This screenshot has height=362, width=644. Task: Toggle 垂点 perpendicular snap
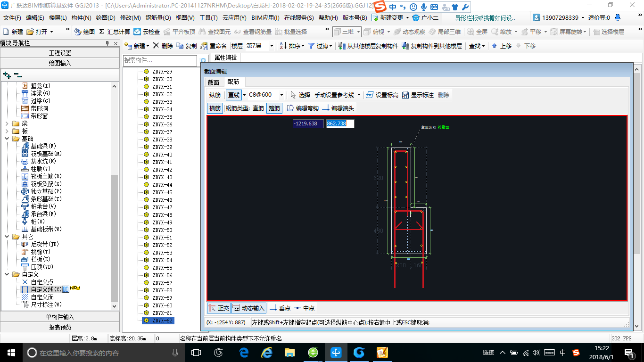(x=280, y=308)
